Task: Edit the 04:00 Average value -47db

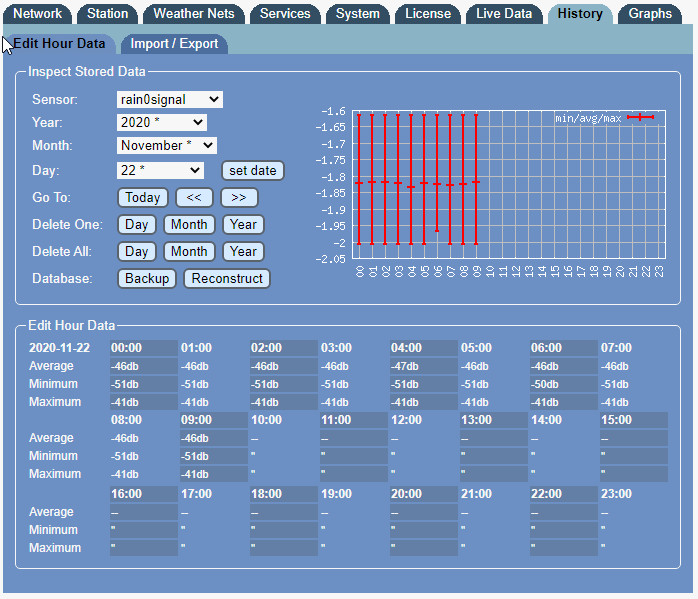Action: tap(424, 366)
